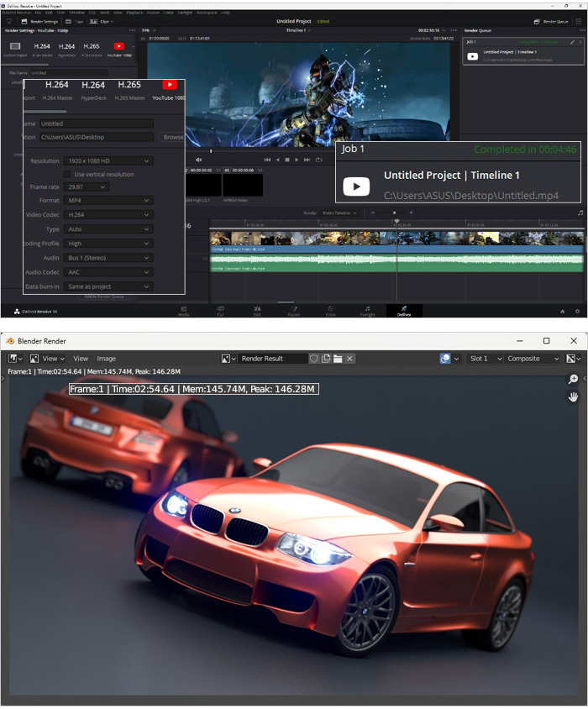Toggle the Render Queue panel button
The width and height of the screenshot is (588, 709).
[551, 21]
